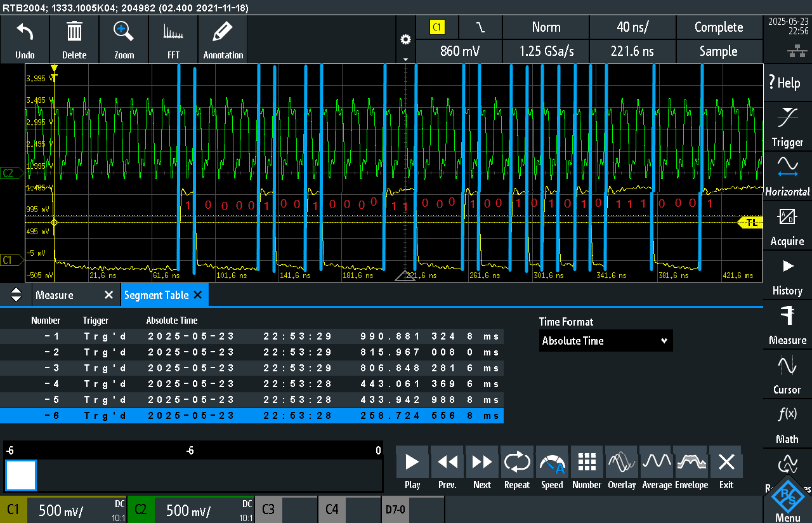Click the Overlay button
The height and width of the screenshot is (523, 812).
click(622, 470)
